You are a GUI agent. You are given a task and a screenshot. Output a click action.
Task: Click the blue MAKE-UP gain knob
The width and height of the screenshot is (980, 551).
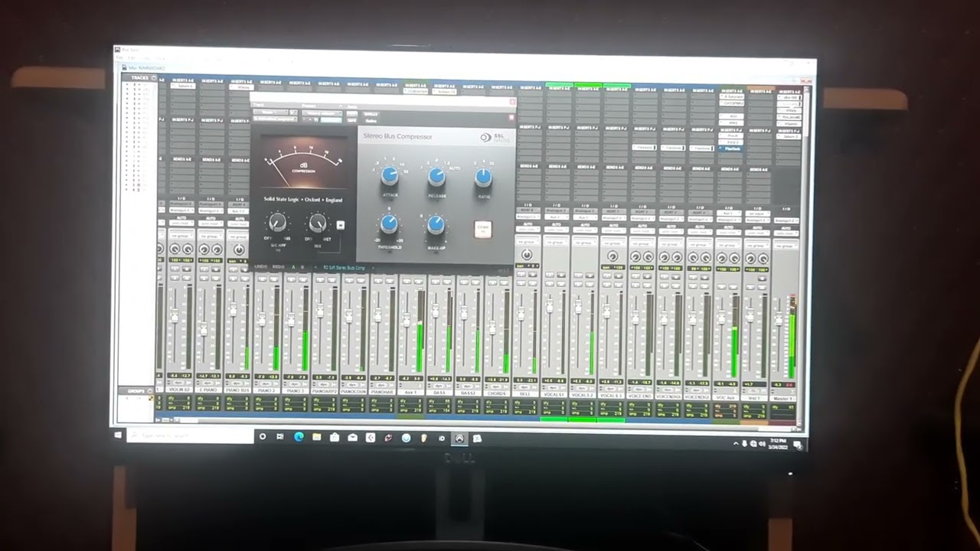[436, 225]
